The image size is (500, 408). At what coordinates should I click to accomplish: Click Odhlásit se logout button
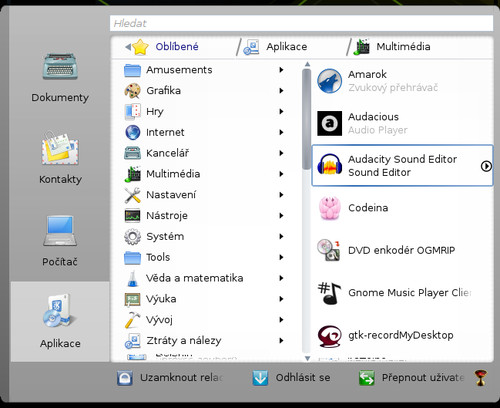[291, 378]
